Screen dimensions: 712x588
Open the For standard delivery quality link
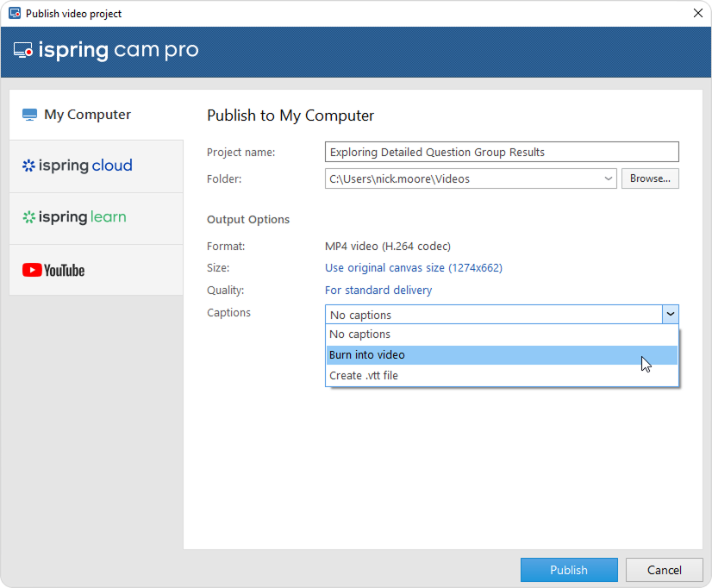click(378, 291)
